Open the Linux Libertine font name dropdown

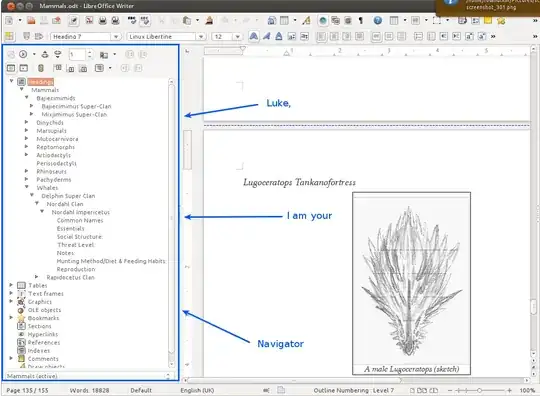coord(166,37)
